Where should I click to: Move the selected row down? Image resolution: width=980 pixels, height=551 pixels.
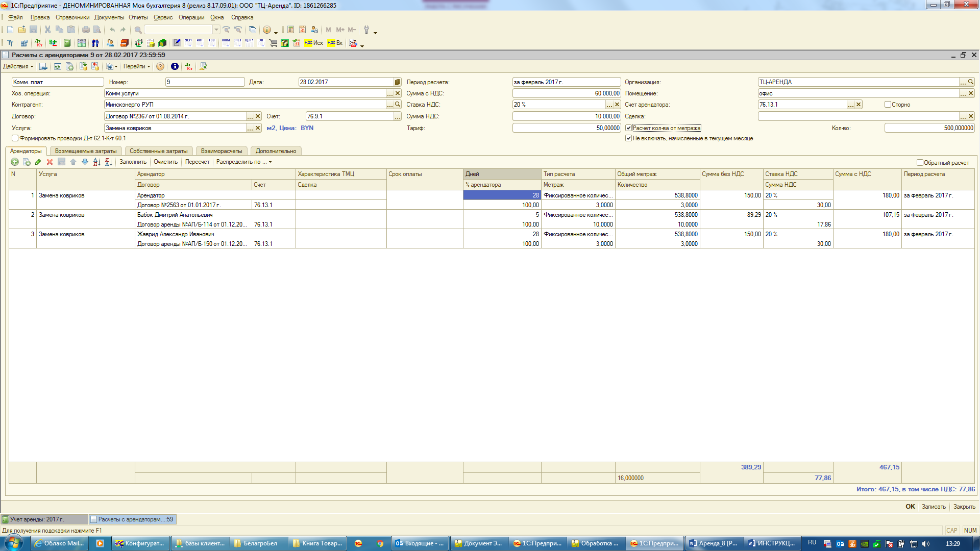tap(85, 162)
